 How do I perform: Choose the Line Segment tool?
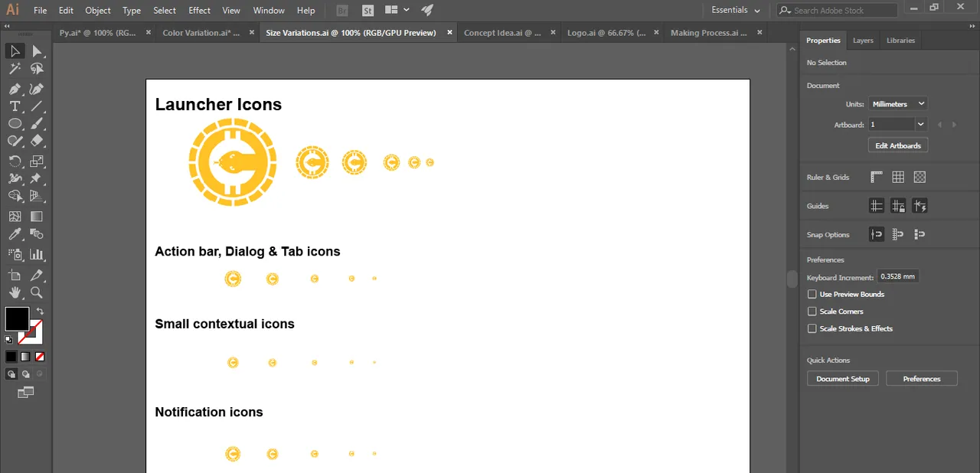tap(36, 106)
